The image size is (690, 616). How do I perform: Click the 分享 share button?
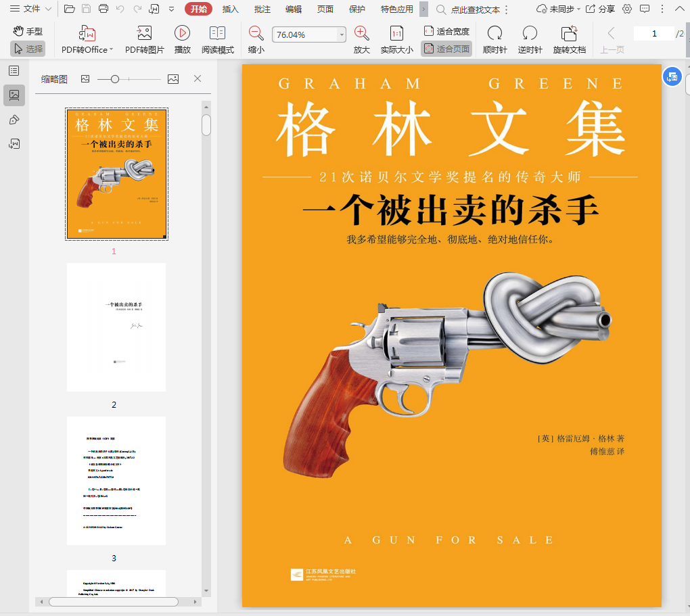(600, 9)
